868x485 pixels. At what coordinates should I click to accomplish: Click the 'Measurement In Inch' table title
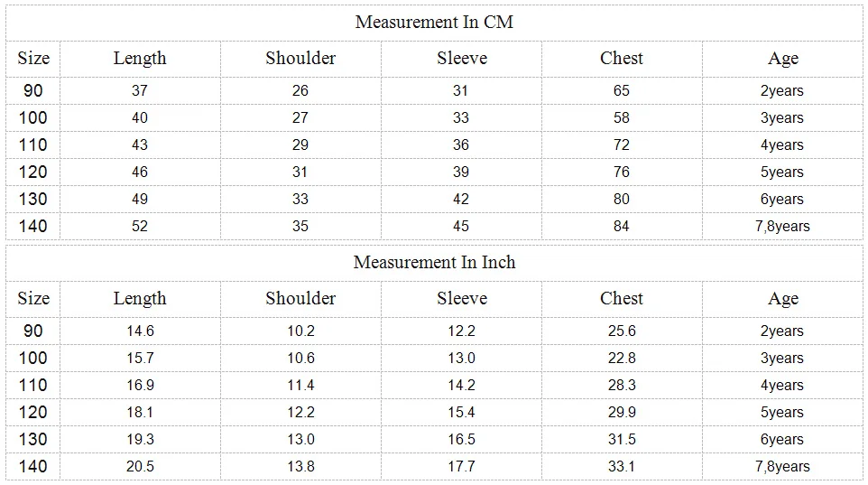(434, 262)
